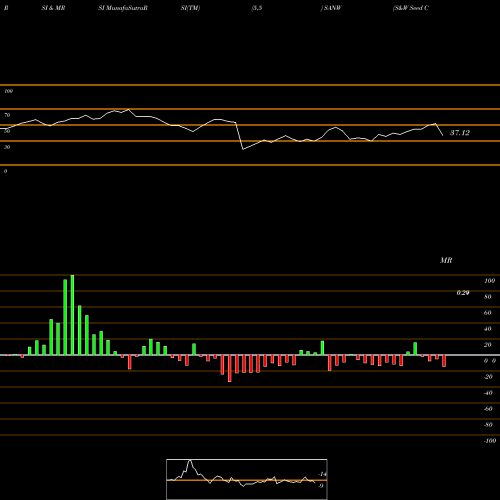Click the ') SANW' ticker label
Screen dimensions: 500x500
click(331, 8)
